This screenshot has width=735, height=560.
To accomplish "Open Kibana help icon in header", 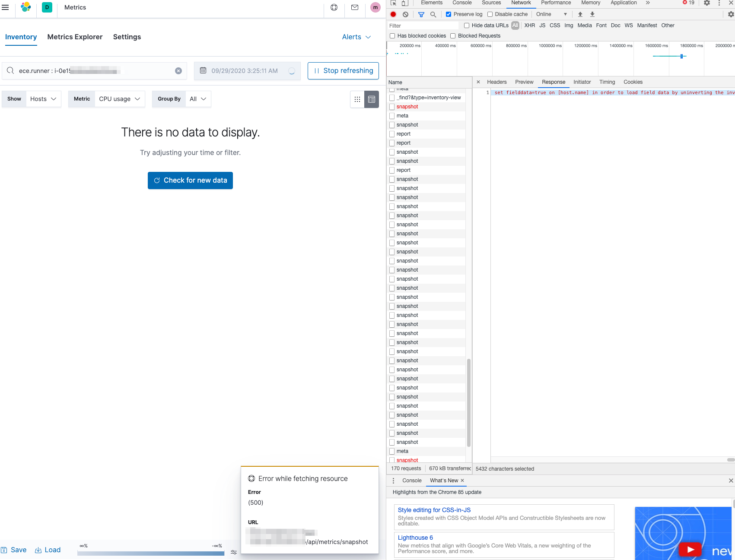I will tap(334, 7).
